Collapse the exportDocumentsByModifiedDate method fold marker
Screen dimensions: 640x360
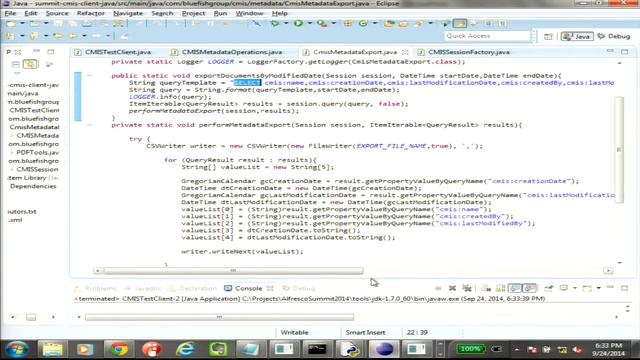[x=89, y=76]
